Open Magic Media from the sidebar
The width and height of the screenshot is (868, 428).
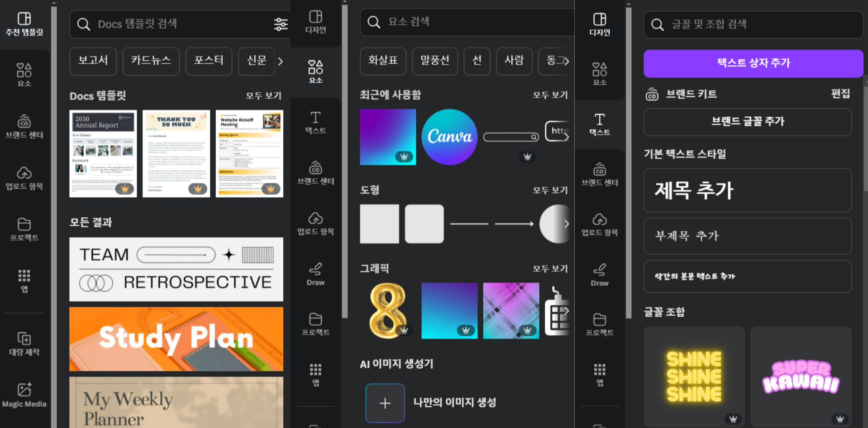[24, 395]
